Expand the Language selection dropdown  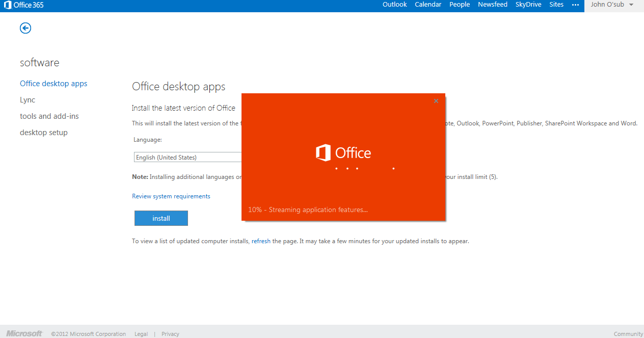(187, 158)
